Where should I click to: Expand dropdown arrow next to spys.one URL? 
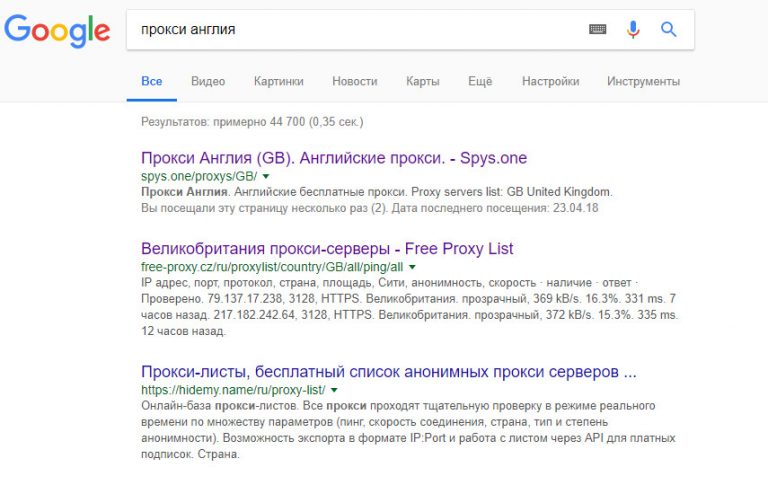266,176
